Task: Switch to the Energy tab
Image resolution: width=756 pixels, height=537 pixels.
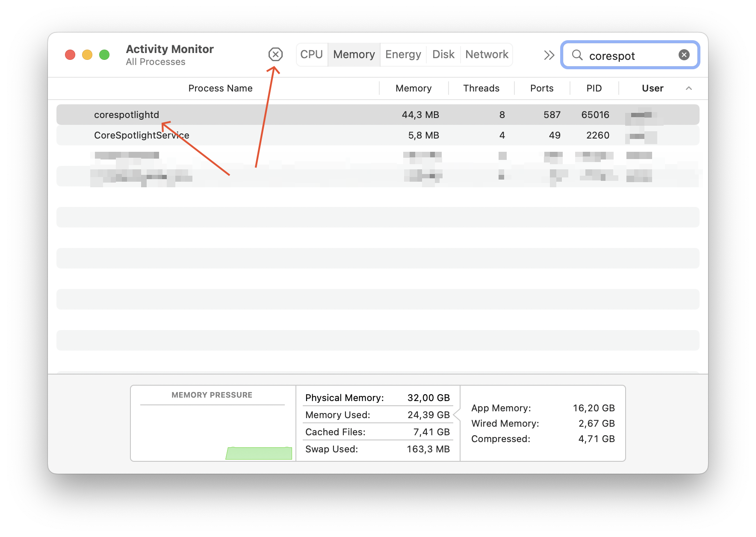Action: tap(403, 54)
